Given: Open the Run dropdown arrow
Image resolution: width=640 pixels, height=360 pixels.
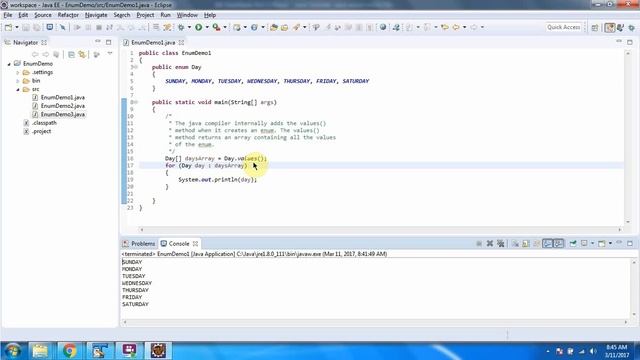Looking at the screenshot, I should click(207, 27).
